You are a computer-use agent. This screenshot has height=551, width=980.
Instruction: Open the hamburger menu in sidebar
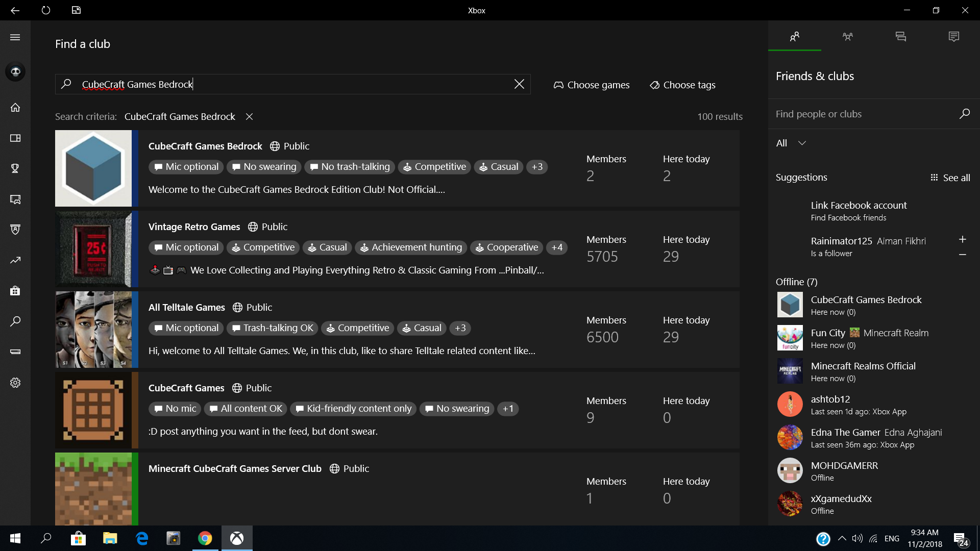pos(15,37)
